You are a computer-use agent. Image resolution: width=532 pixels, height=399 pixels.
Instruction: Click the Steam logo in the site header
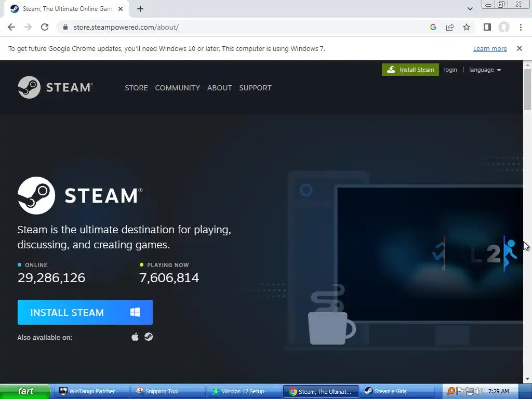point(55,87)
